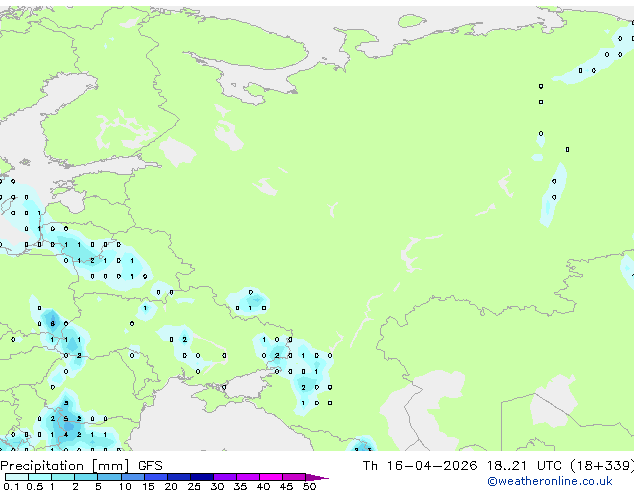Click the '0.1' legend scale label
The width and height of the screenshot is (634, 490).
(11, 486)
